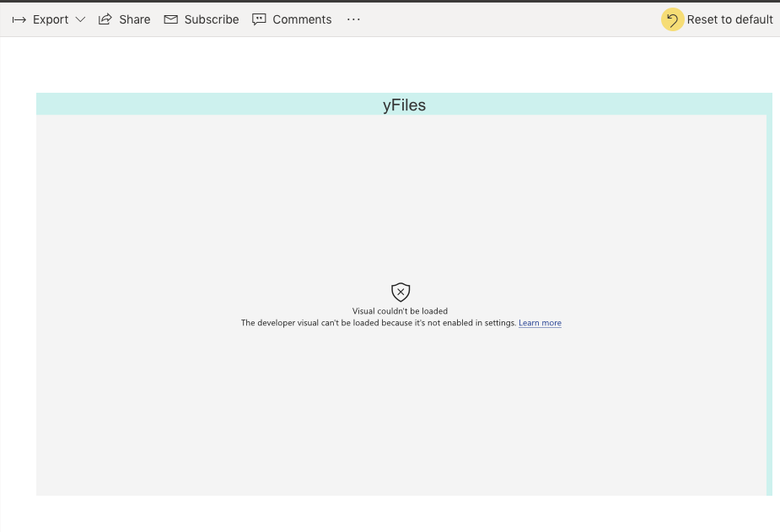Open the Comments label in toolbar
This screenshot has height=532, width=780.
302,19
